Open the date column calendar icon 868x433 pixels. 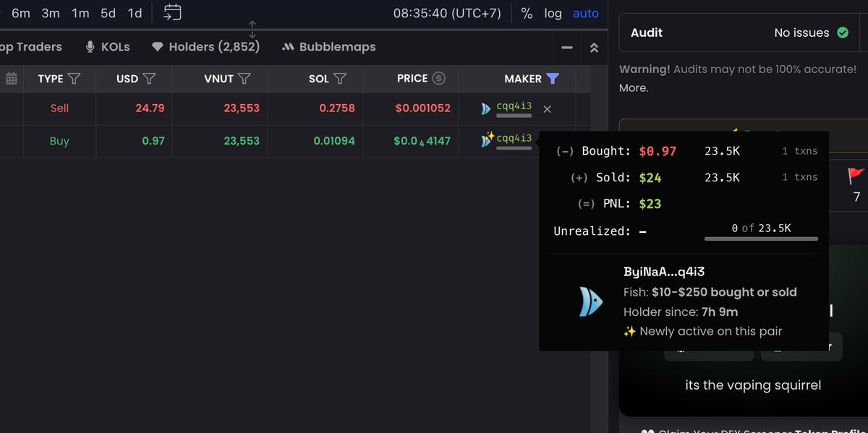coord(12,78)
